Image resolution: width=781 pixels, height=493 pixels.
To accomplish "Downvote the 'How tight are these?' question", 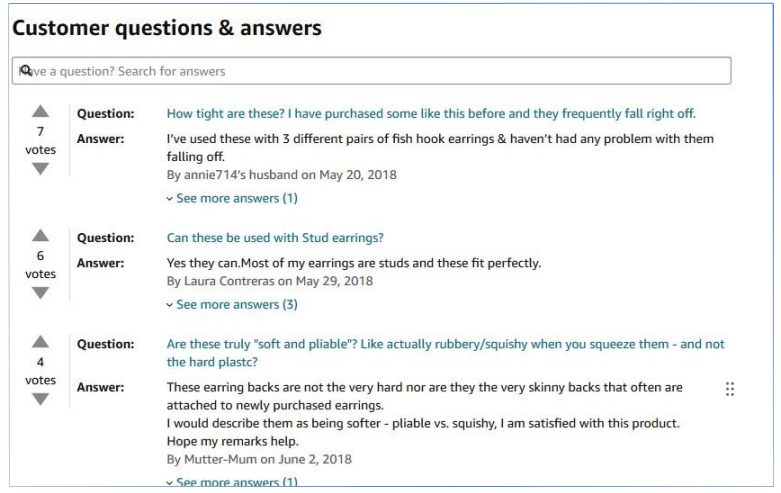I will [40, 169].
